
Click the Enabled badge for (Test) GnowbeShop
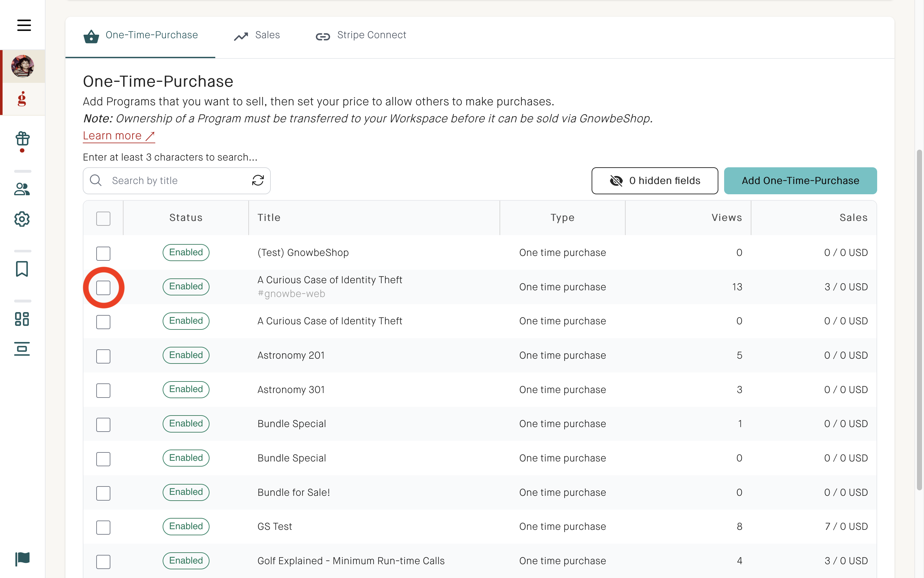pos(186,252)
